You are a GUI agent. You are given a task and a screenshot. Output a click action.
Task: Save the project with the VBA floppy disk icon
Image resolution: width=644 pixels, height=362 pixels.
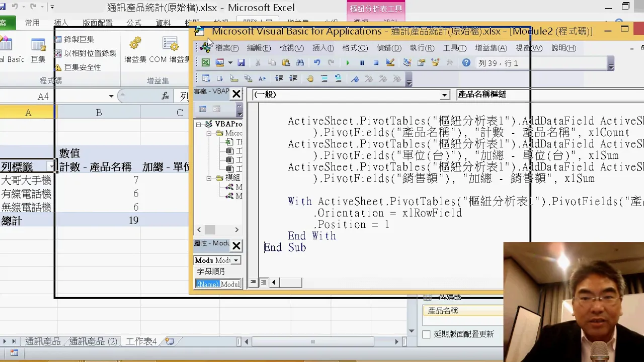pos(241,63)
